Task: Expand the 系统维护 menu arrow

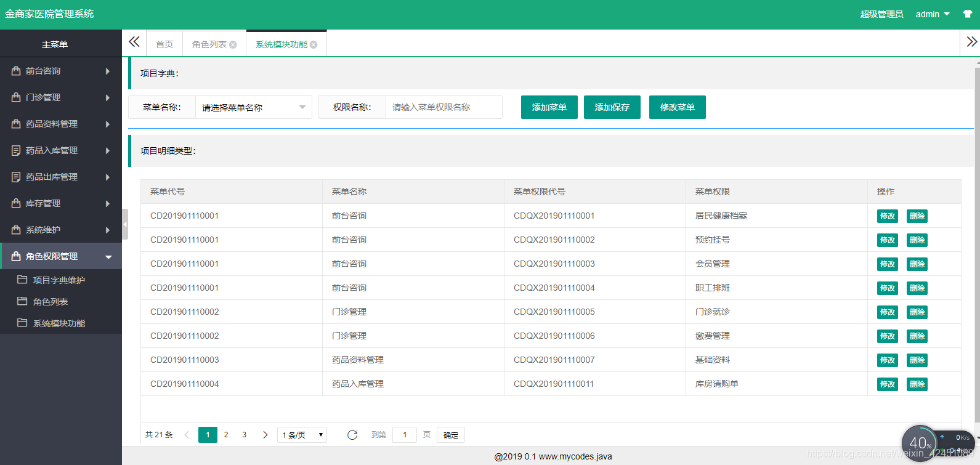Action: tap(108, 230)
